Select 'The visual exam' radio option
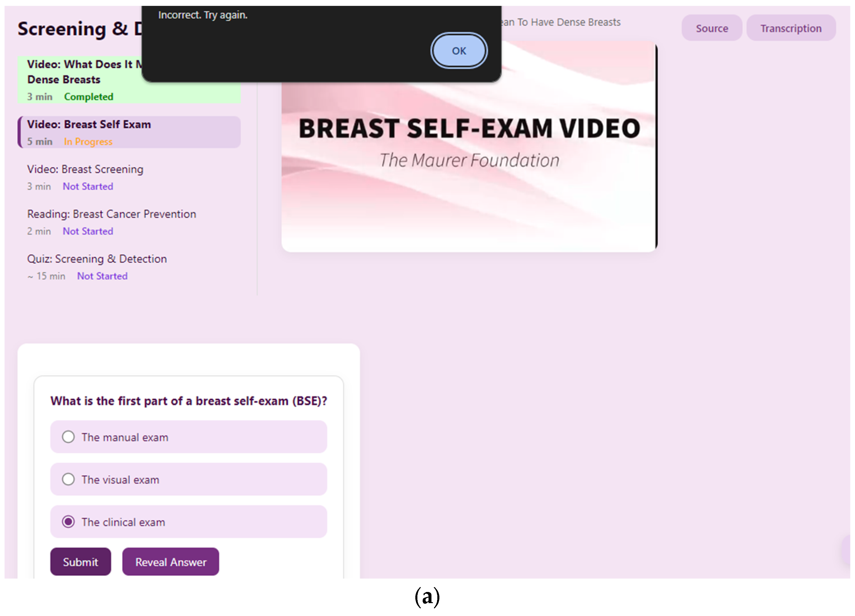 point(68,479)
